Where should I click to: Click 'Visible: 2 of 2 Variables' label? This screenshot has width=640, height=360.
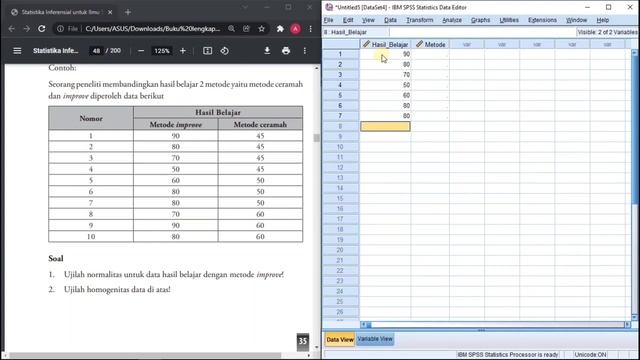607,32
